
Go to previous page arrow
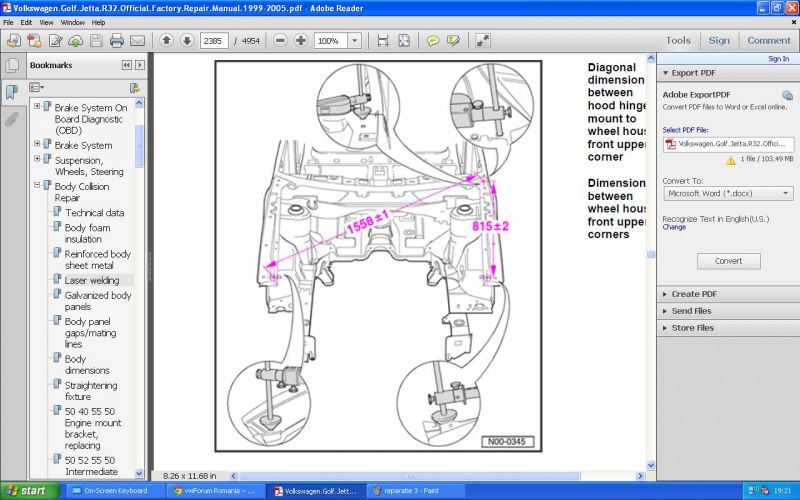point(165,41)
